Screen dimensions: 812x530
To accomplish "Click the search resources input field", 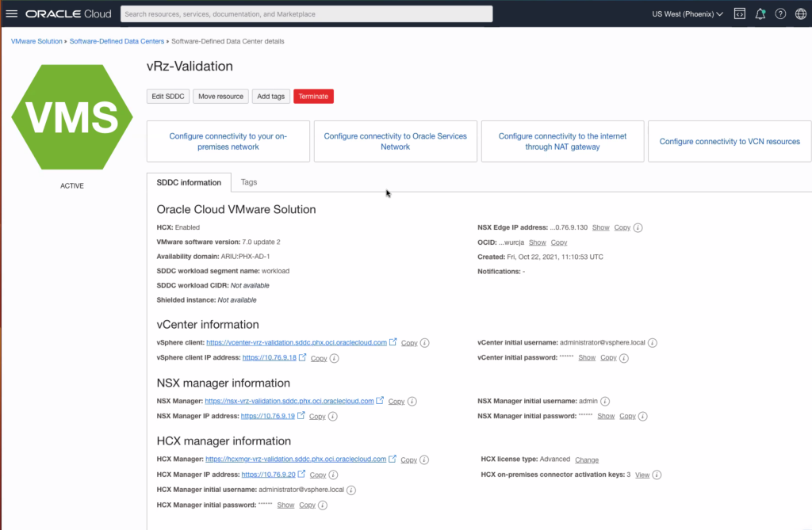I will point(306,14).
